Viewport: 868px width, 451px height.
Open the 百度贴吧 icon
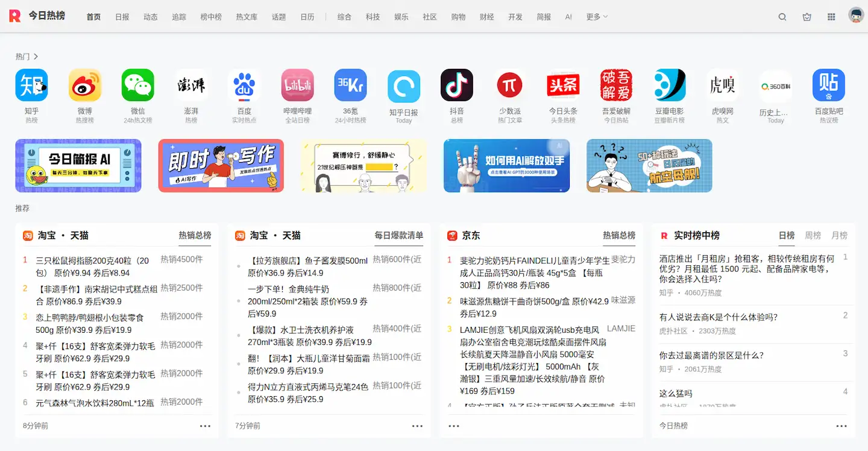click(829, 85)
